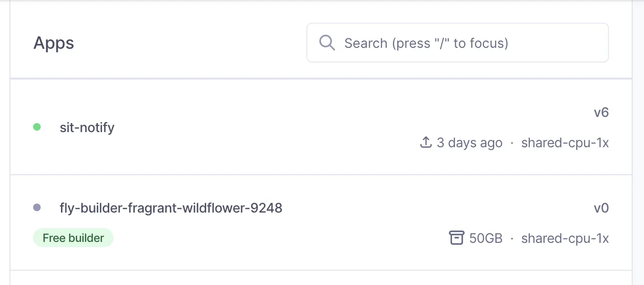Click the 50GB volume size text
This screenshot has width=644, height=285.
point(486,238)
